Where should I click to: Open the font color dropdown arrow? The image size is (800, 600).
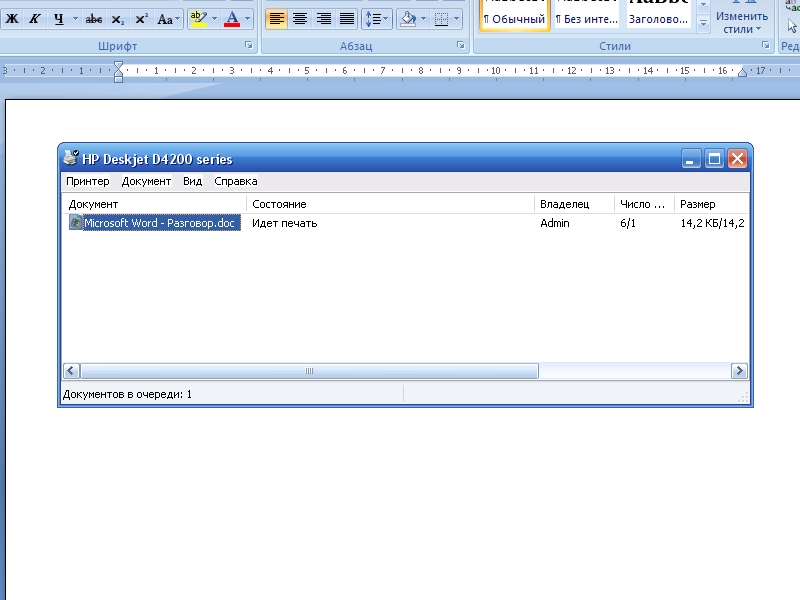pos(248,19)
